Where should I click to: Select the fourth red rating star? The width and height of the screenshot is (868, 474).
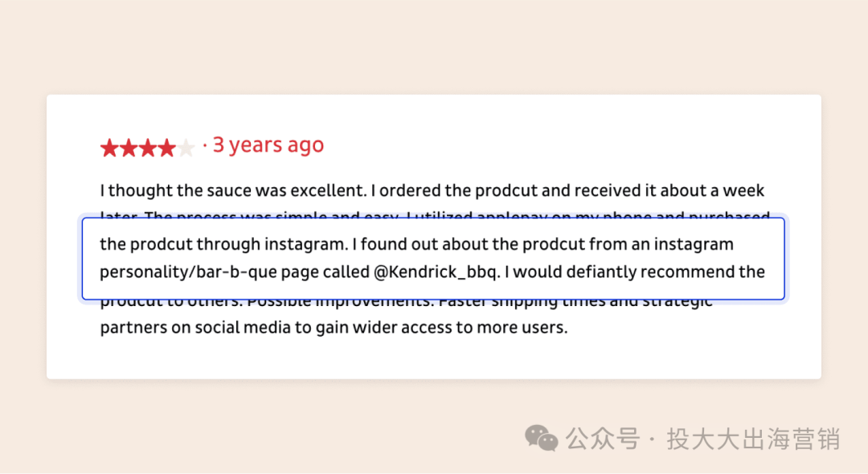166,148
